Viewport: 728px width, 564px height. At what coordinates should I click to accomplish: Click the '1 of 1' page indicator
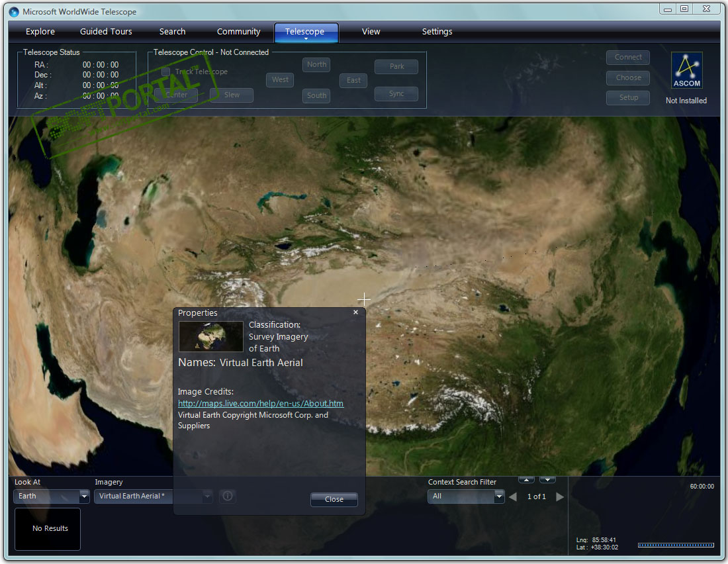tap(536, 496)
